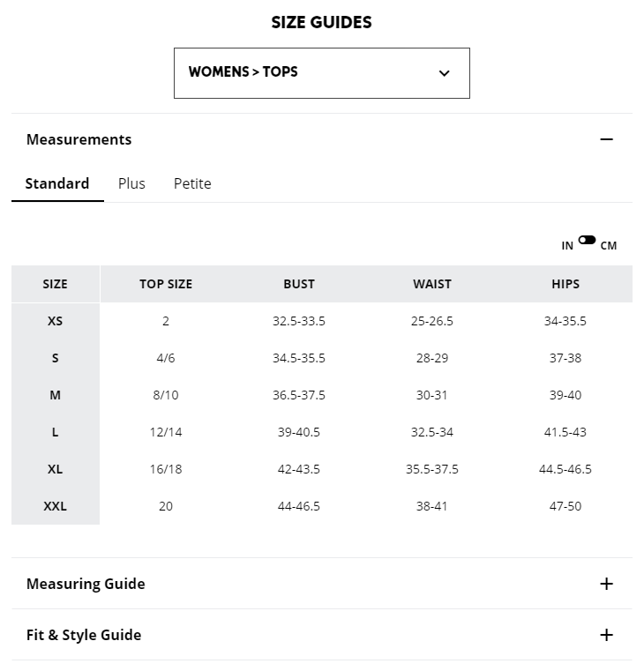This screenshot has width=644, height=671.
Task: Collapse Measurements section minus icon
Action: click(x=606, y=139)
